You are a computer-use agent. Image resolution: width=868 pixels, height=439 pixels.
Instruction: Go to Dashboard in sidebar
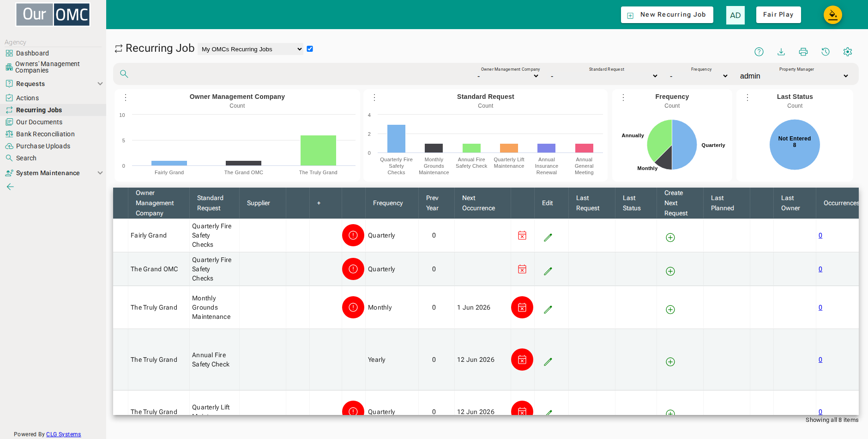(32, 53)
